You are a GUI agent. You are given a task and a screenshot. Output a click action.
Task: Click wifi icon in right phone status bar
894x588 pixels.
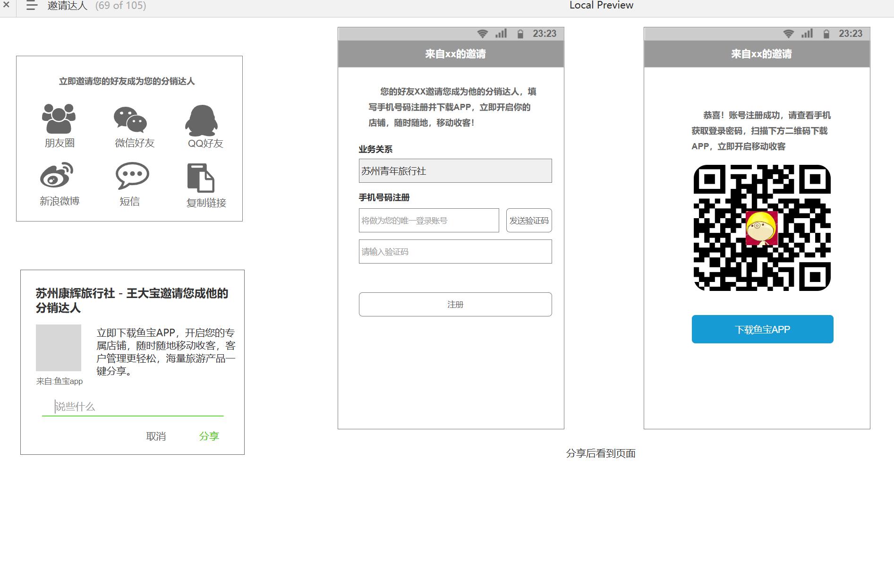pos(788,34)
